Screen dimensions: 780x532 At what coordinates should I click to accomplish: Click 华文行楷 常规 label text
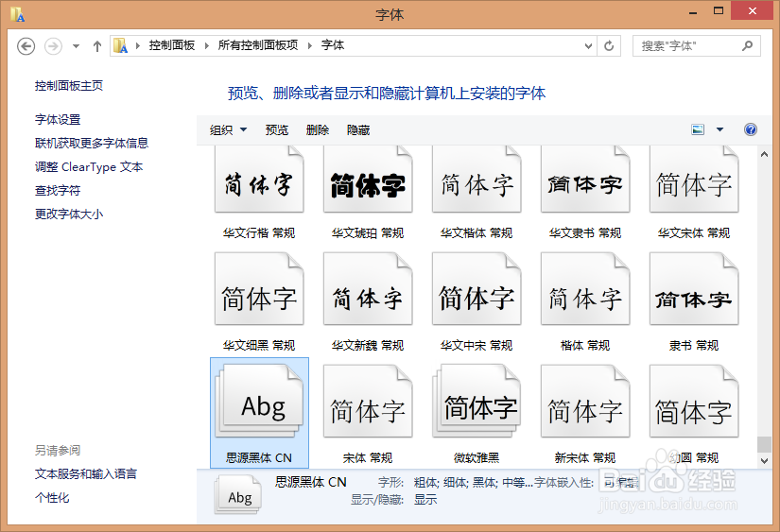pyautogui.click(x=259, y=232)
